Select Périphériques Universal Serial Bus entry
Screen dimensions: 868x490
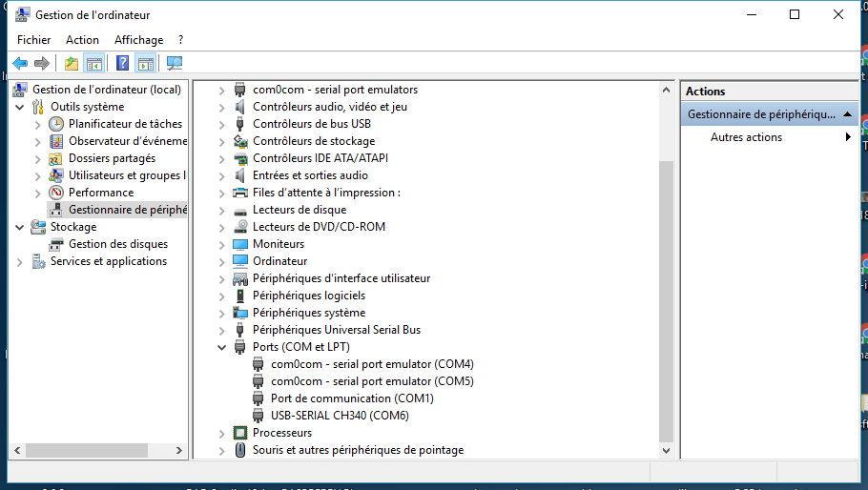click(337, 330)
